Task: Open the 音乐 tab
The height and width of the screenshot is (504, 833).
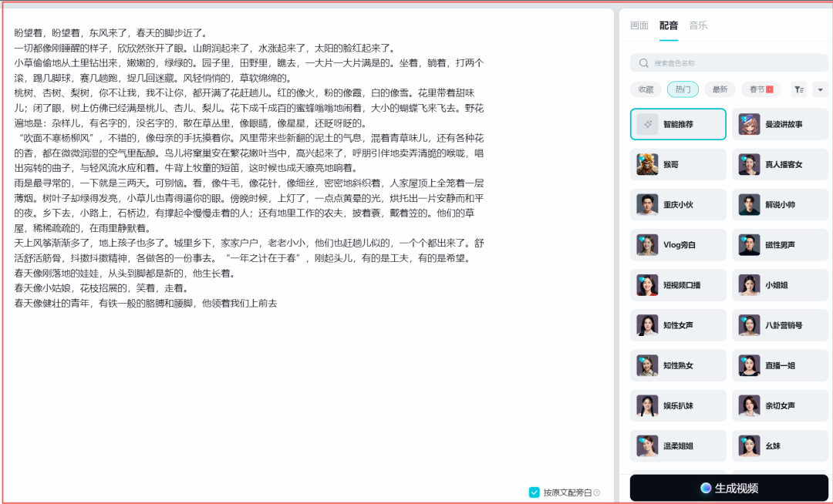Action: tap(698, 25)
